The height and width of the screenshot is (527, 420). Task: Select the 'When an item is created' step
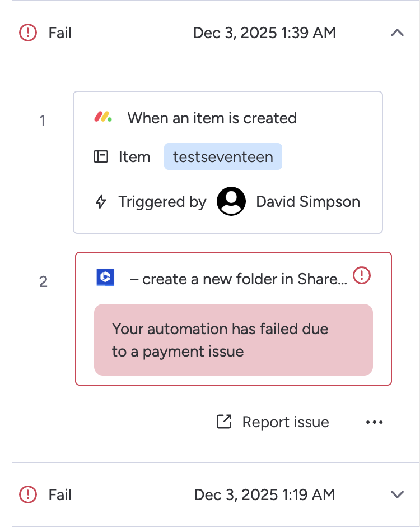pyautogui.click(x=212, y=118)
